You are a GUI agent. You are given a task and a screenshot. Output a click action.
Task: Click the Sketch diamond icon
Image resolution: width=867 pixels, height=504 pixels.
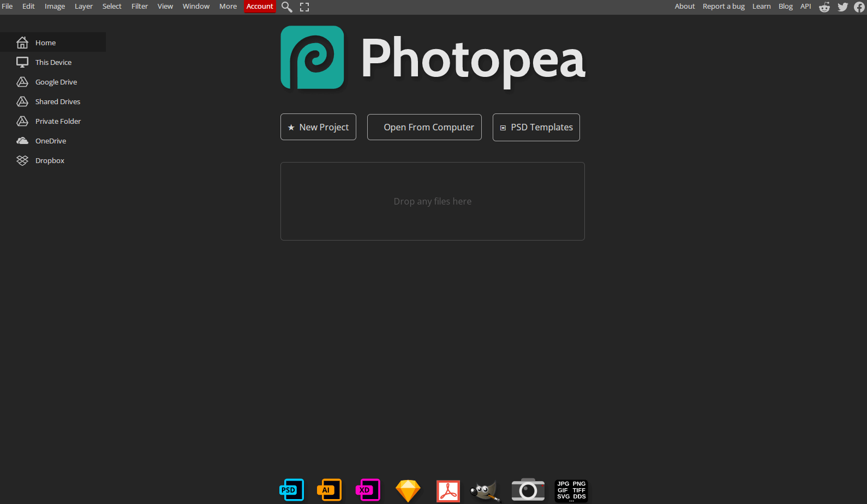pos(408,491)
